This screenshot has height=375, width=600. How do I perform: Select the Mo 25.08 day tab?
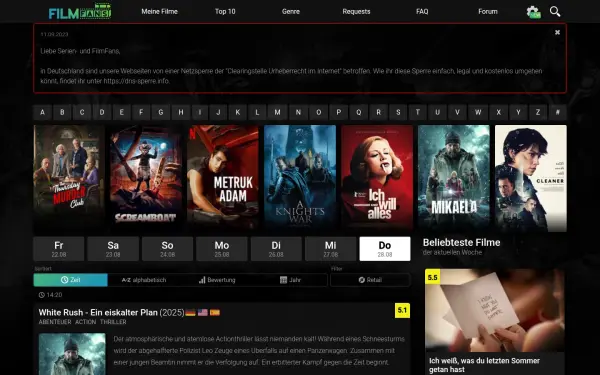(222, 249)
